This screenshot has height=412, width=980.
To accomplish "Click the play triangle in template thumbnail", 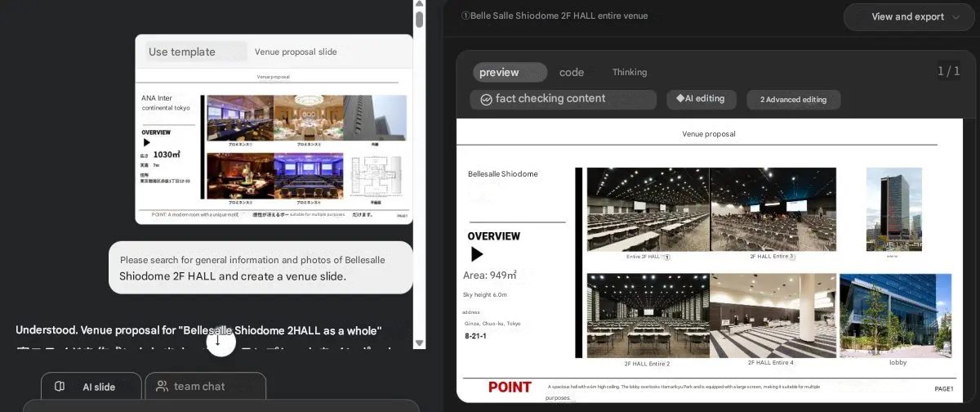I will coord(147,142).
